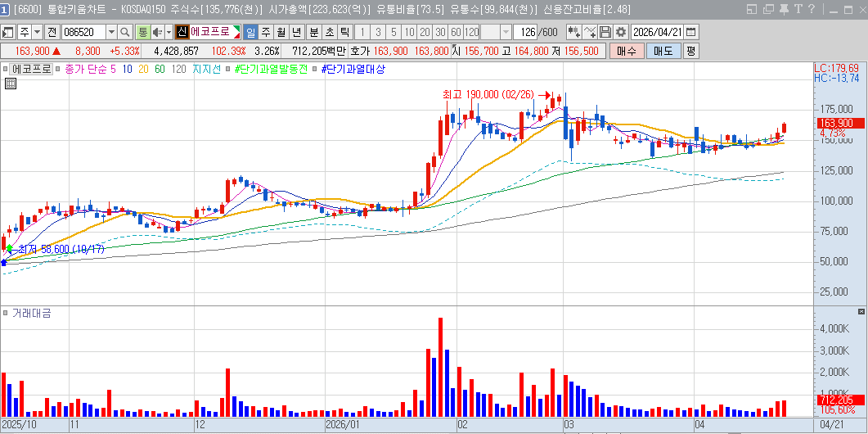The image size is (868, 434).
Task: Click the T font icon in title bar
Action: point(798,9)
